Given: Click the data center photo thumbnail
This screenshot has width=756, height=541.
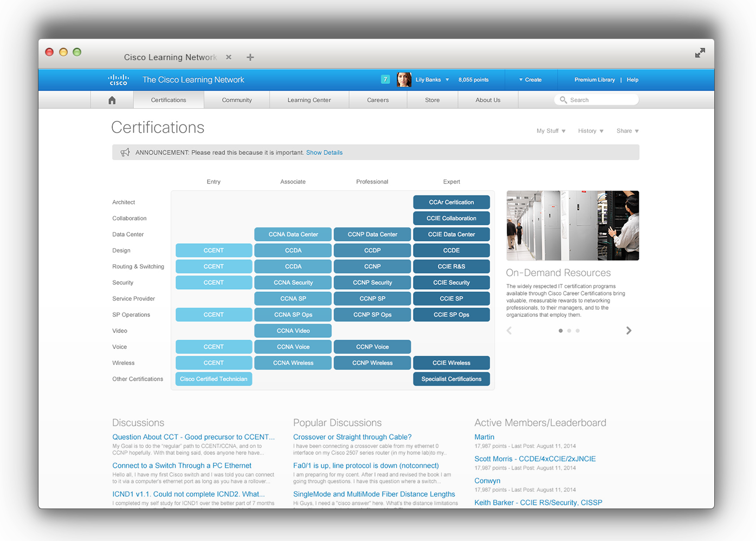Looking at the screenshot, I should [x=573, y=225].
